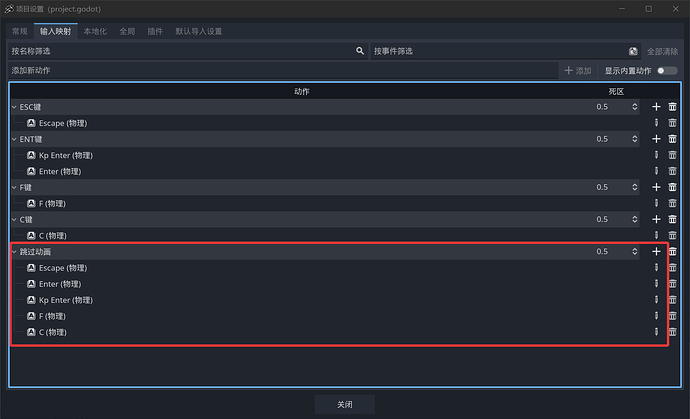690x419 pixels.
Task: Collapse the ESC键 action group
Action: coord(14,107)
